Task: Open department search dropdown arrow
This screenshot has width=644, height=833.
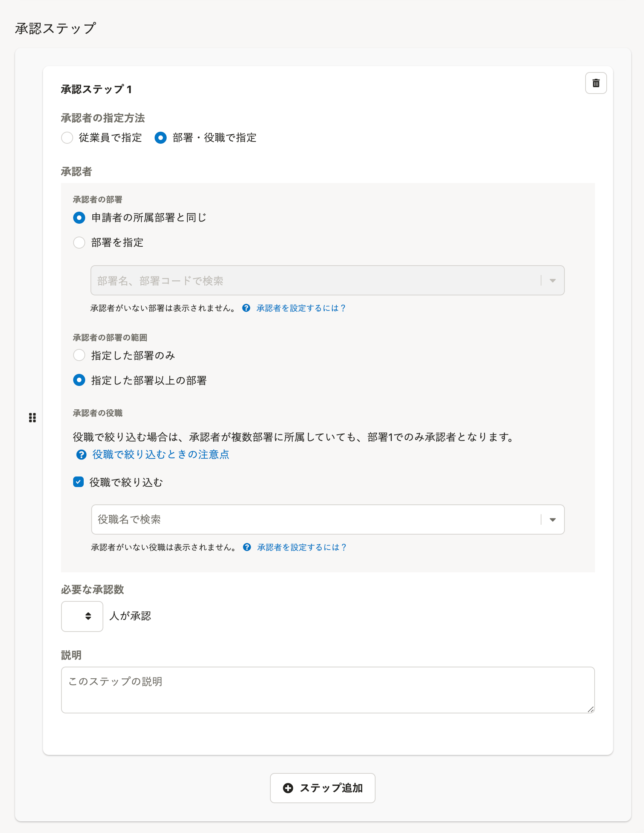Action: tap(552, 281)
